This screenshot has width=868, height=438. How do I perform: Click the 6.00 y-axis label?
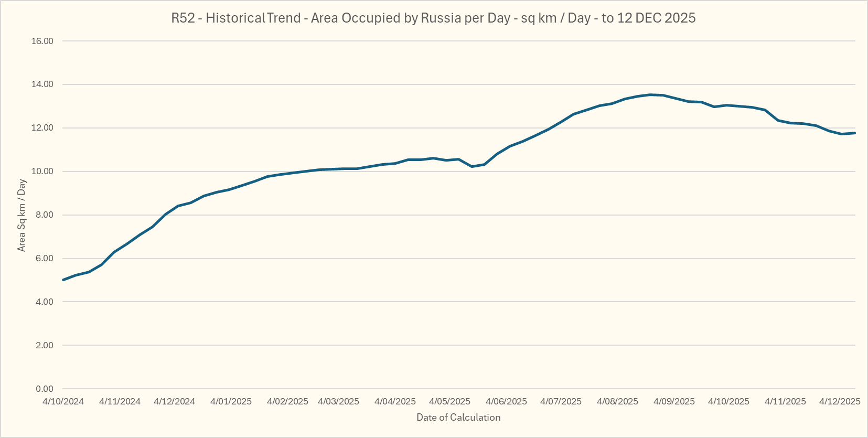click(44, 259)
